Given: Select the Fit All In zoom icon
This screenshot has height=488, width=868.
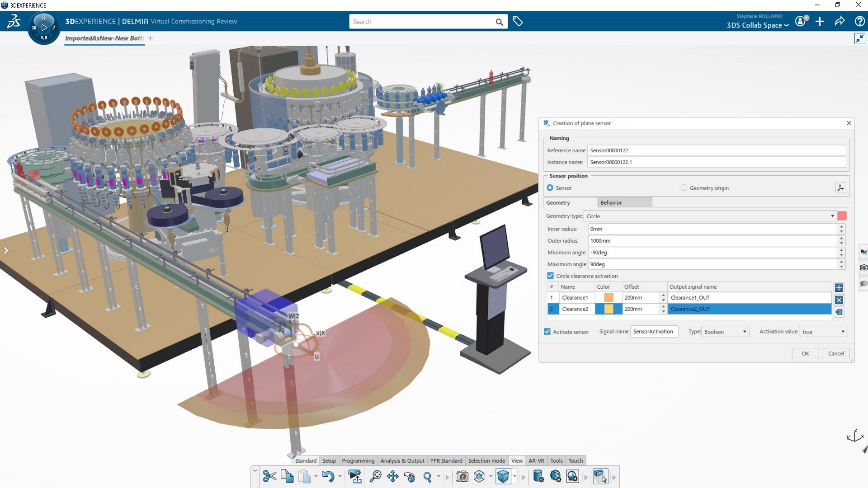Looking at the screenshot, I should [375, 476].
